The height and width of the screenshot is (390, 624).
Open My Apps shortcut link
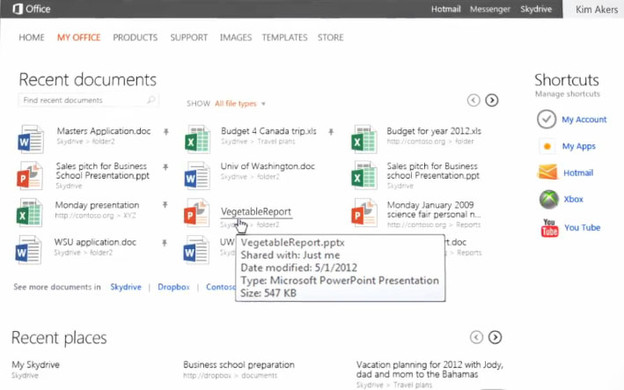tap(579, 146)
